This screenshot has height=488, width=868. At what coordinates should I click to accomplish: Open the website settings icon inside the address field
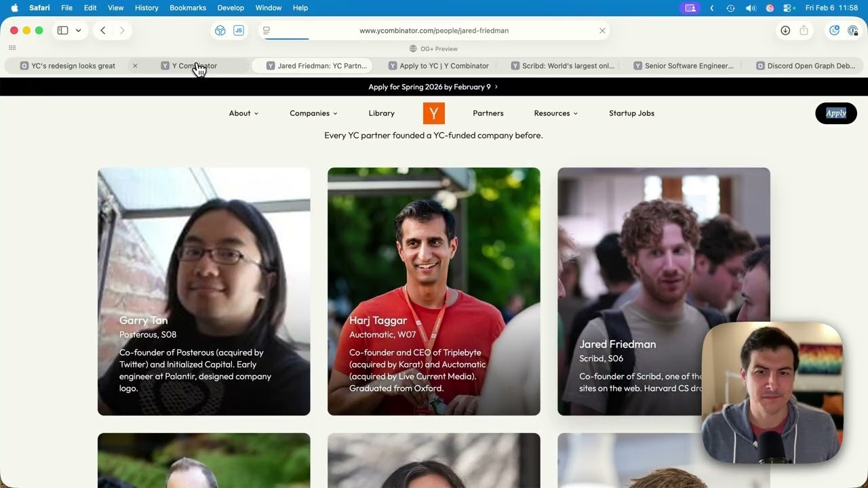266,30
